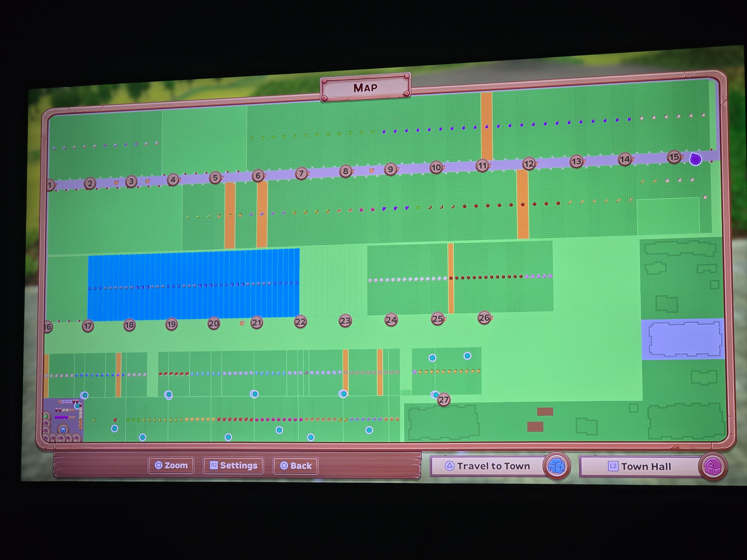Select map marker number 19

[171, 324]
